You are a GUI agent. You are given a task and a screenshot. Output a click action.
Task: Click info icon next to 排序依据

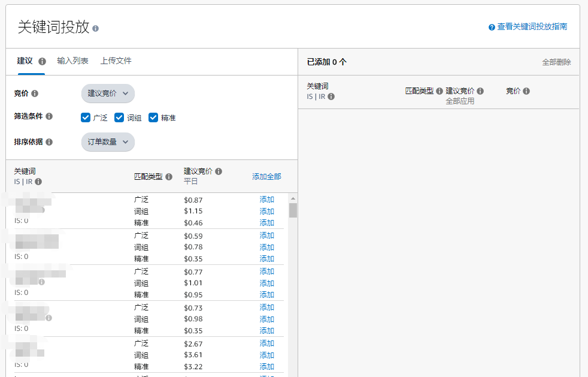pyautogui.click(x=49, y=142)
